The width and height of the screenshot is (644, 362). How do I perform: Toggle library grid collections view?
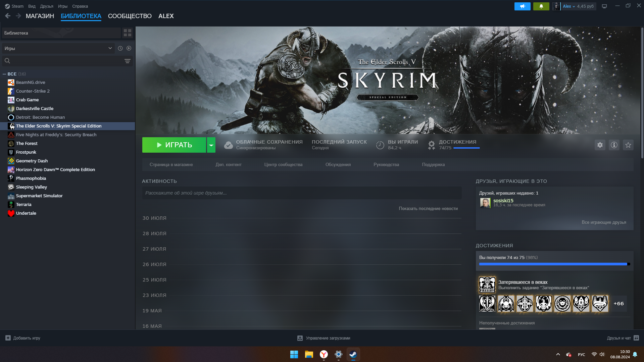128,33
